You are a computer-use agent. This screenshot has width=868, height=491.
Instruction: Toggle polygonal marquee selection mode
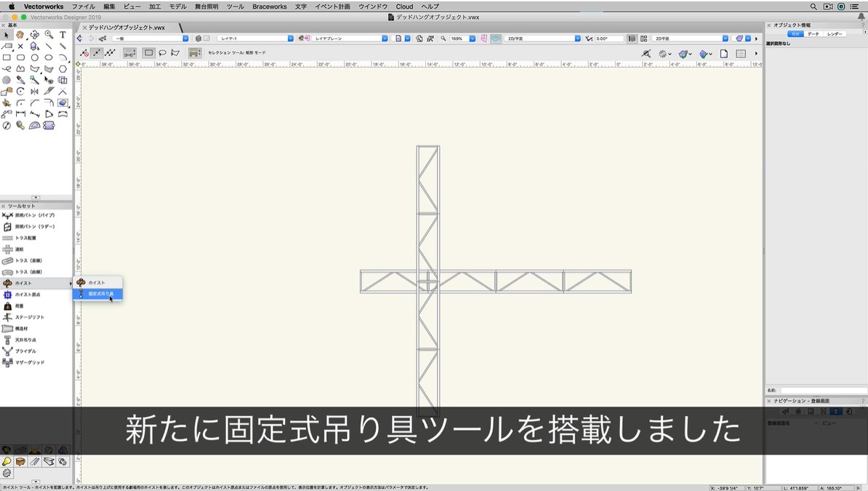point(175,53)
